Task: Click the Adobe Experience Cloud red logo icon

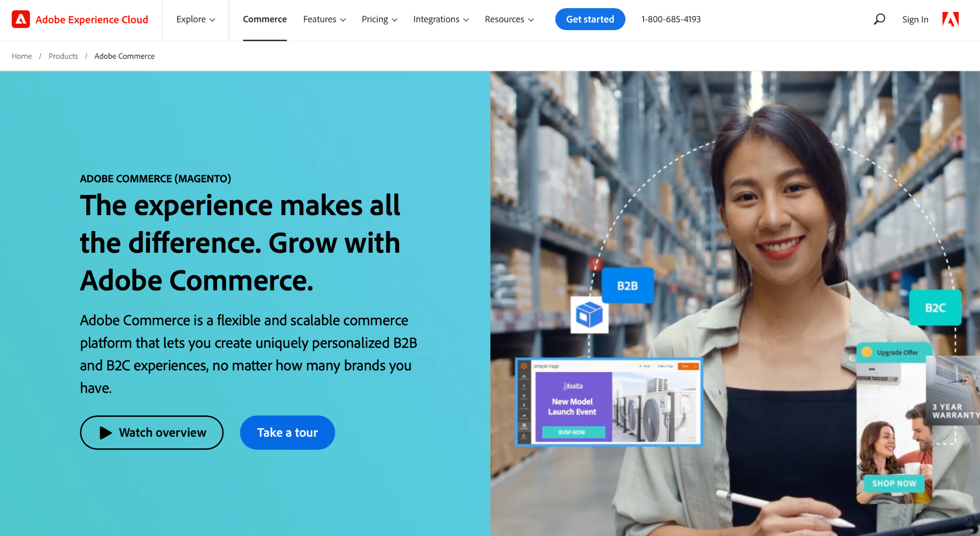Action: (x=21, y=19)
